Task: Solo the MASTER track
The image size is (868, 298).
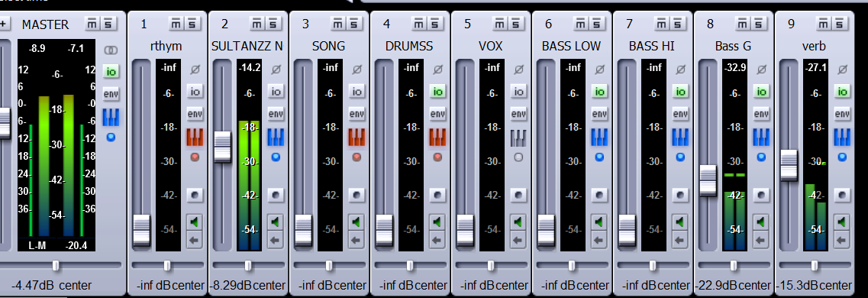Action: click(x=108, y=24)
